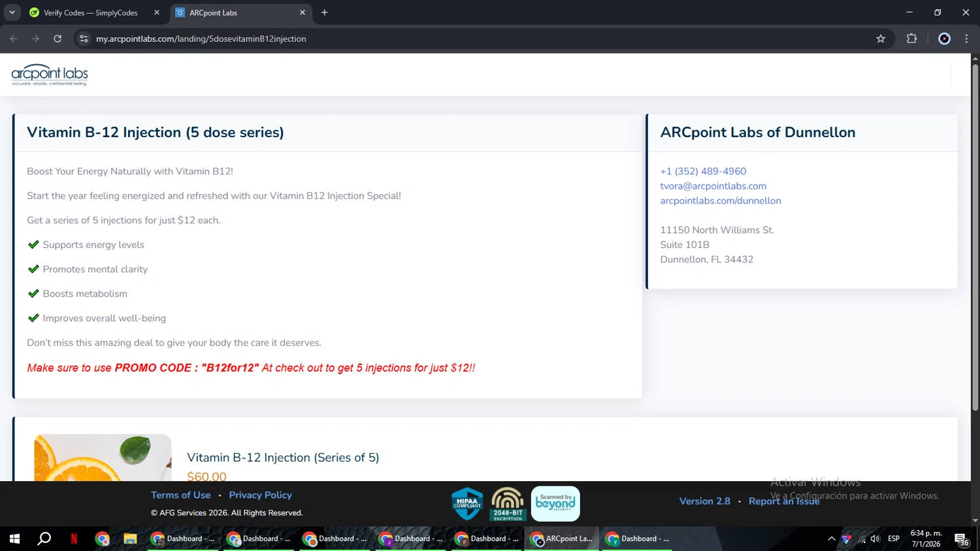Viewport: 980px width, 551px height.
Task: Open the volume control tray icon
Action: [x=875, y=539]
